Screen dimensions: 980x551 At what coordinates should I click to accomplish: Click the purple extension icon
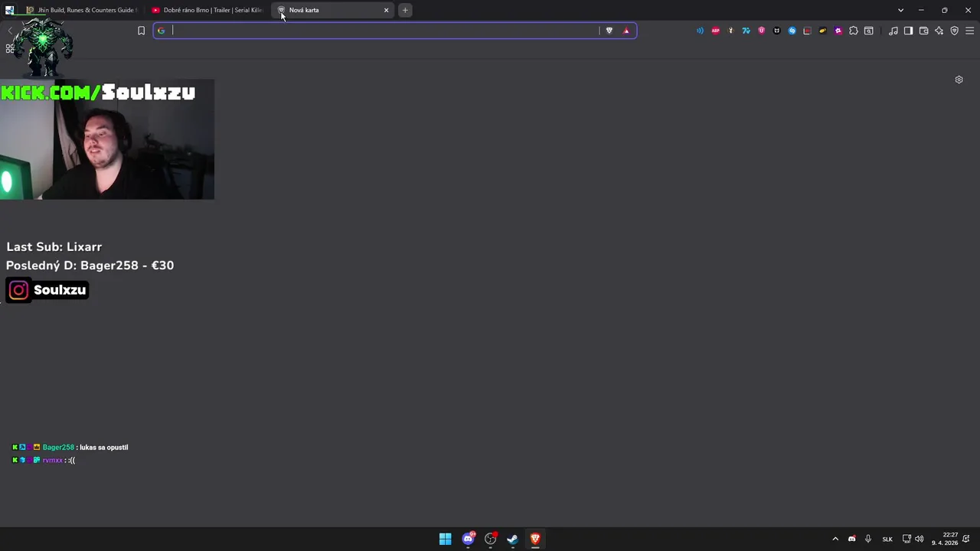[x=838, y=31]
